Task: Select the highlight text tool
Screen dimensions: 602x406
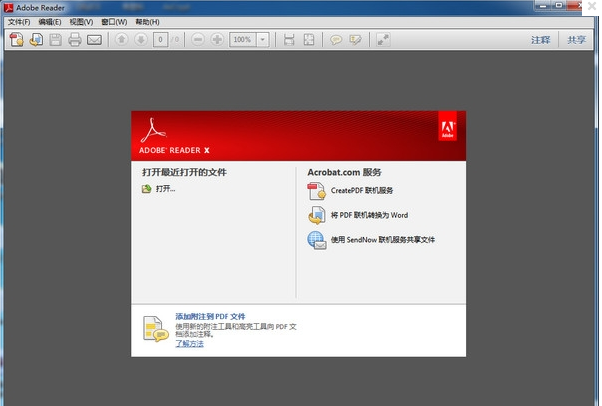Action: click(x=356, y=40)
